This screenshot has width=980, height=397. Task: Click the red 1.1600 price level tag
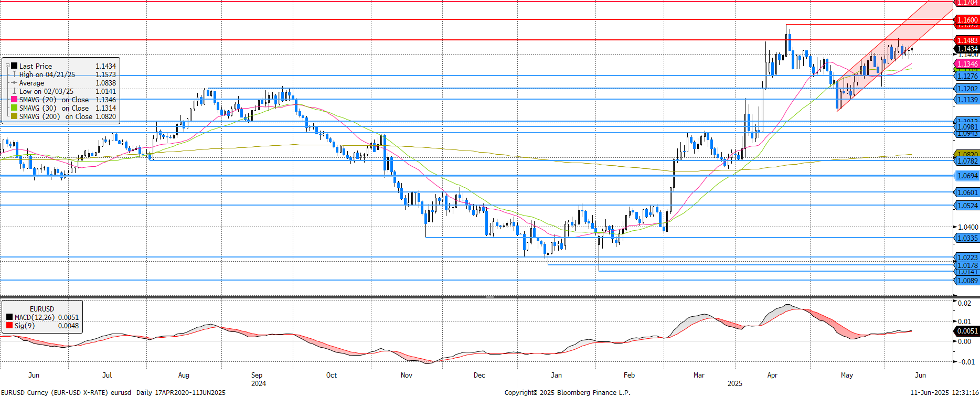click(966, 20)
